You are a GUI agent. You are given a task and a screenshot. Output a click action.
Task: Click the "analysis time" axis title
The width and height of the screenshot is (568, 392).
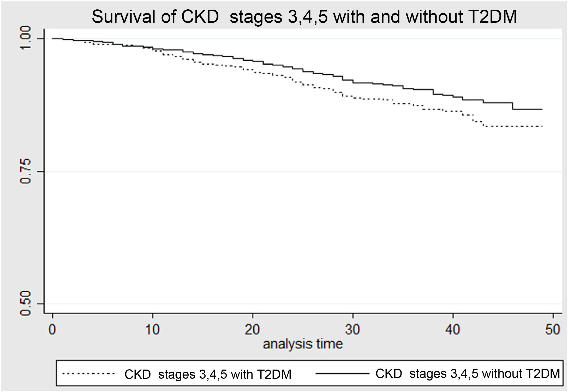point(303,344)
